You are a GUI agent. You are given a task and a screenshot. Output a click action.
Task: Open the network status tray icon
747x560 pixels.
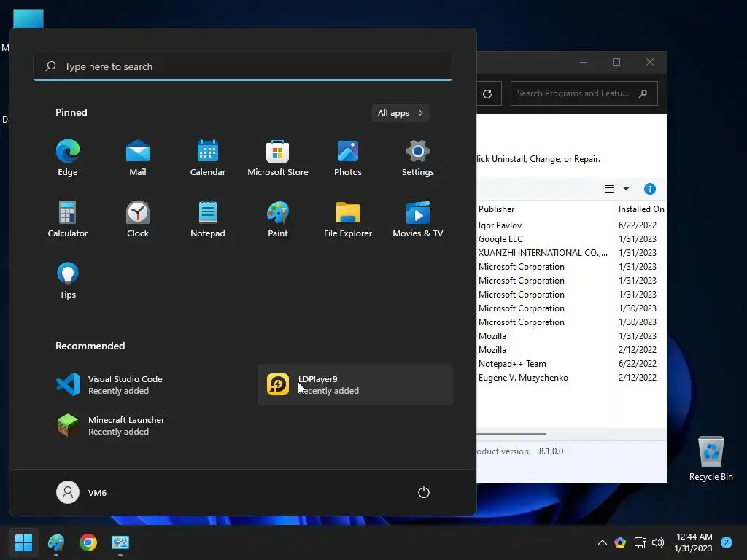click(640, 542)
